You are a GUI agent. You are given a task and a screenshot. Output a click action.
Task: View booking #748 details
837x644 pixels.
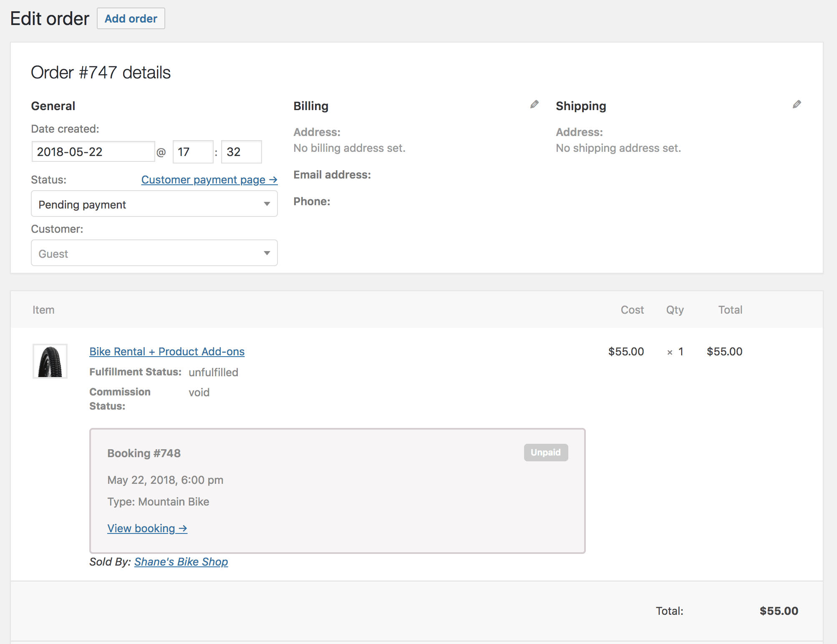[147, 528]
